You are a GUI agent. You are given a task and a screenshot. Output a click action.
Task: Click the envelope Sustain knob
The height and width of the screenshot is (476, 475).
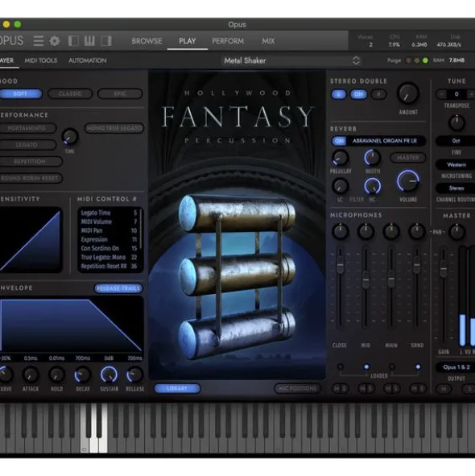pos(109,375)
